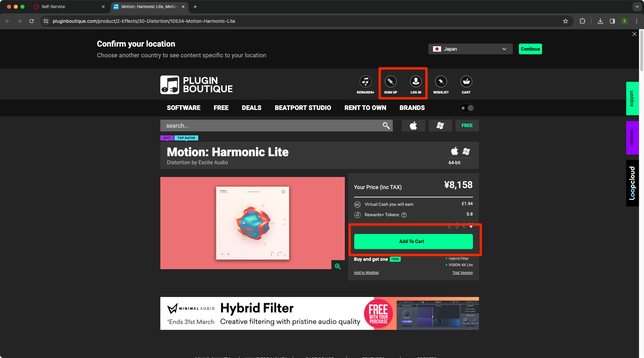Click the Continue button
Image resolution: width=644 pixels, height=358 pixels.
coord(530,49)
